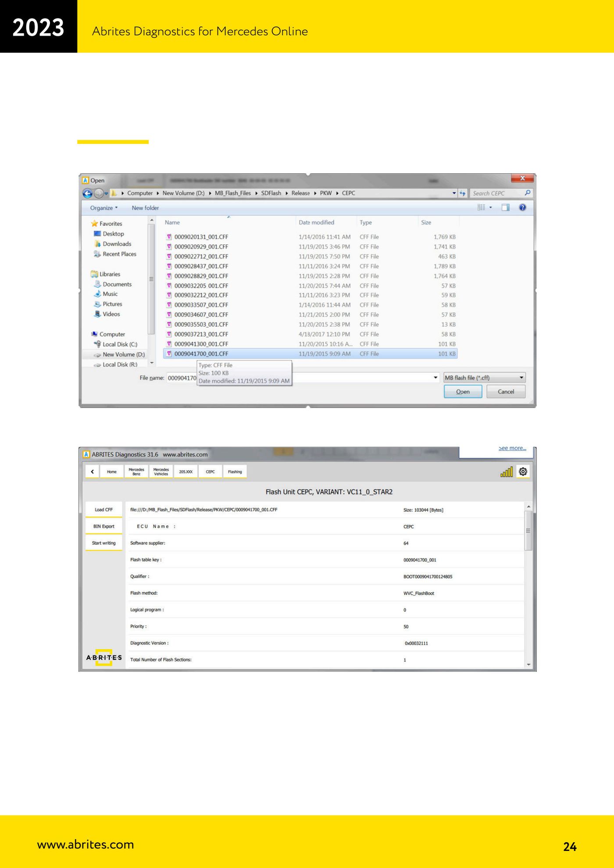614x868 pixels.
Task: Open the recent pages dropdown beside Forward
Action: tap(106, 193)
